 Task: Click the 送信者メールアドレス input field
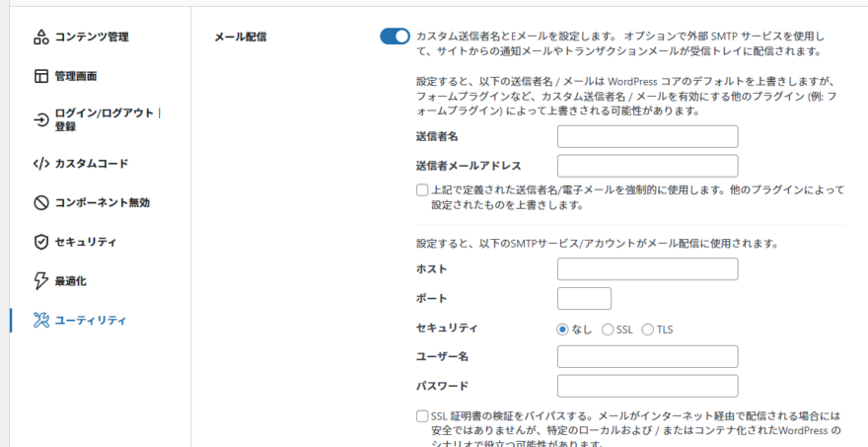[647, 166]
